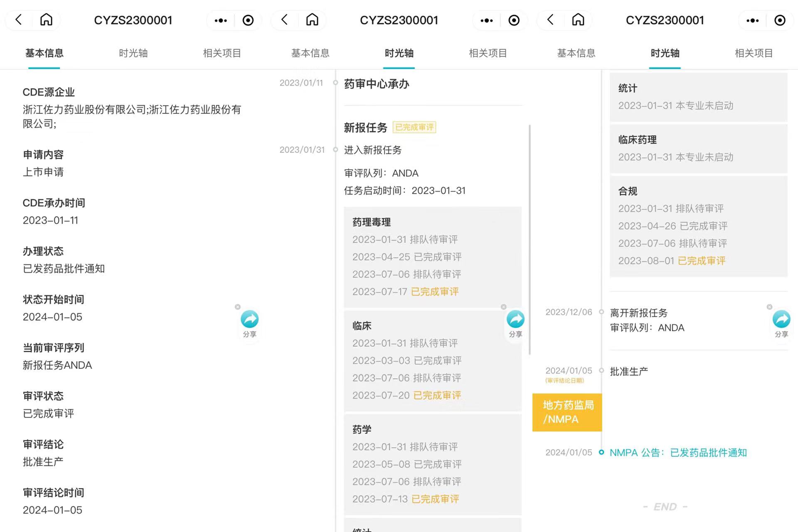Tap the share button in the middle panel
This screenshot has height=532, width=798.
(x=515, y=320)
